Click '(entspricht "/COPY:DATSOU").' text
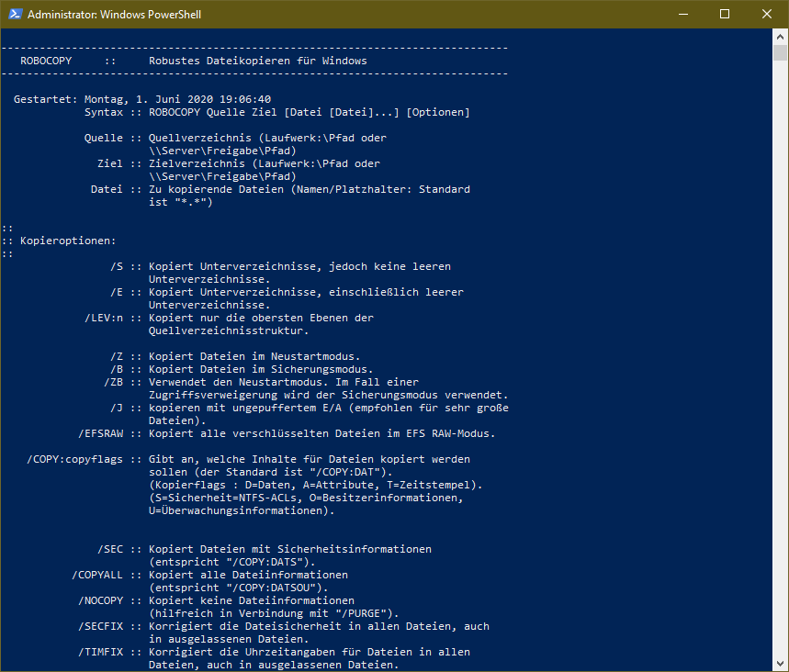 [x=239, y=588]
